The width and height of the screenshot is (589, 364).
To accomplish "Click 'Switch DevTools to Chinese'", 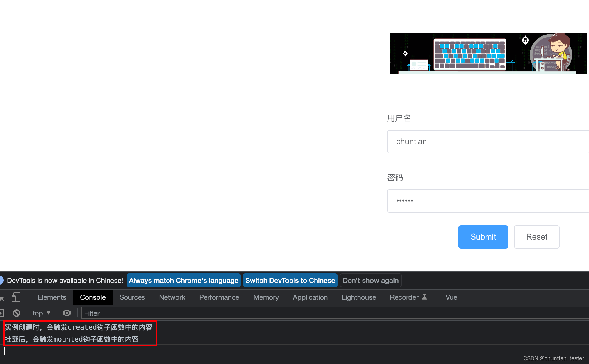I will click(x=290, y=280).
